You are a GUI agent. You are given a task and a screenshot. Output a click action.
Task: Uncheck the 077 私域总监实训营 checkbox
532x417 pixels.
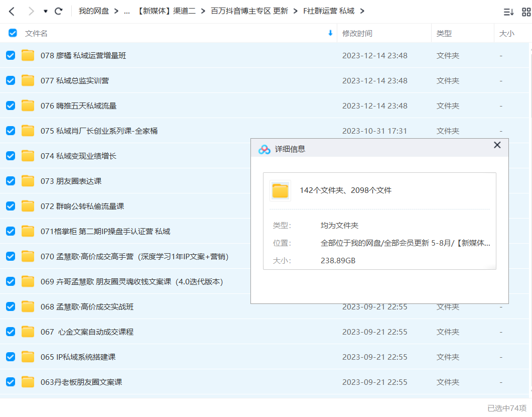pos(11,80)
